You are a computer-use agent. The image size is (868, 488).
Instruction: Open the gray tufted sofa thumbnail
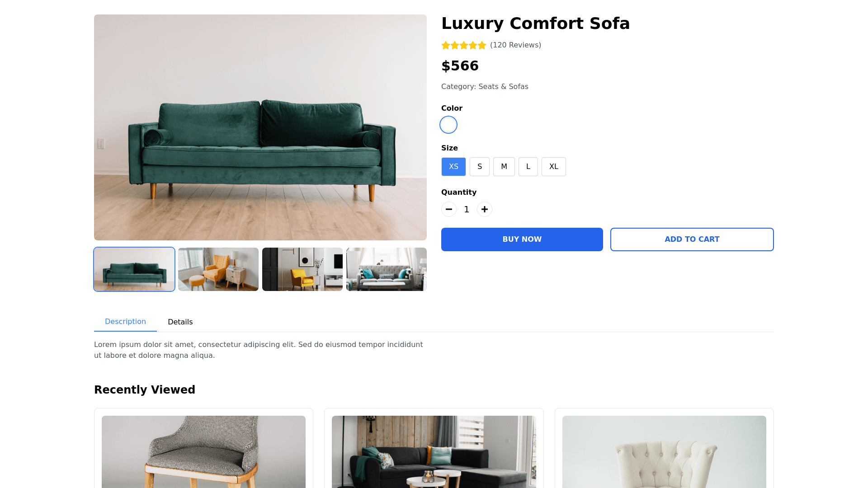click(387, 269)
